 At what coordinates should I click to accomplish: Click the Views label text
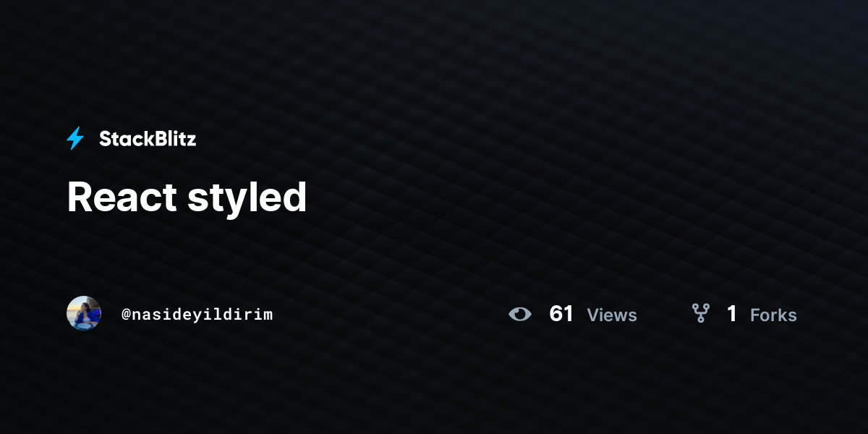tap(612, 315)
